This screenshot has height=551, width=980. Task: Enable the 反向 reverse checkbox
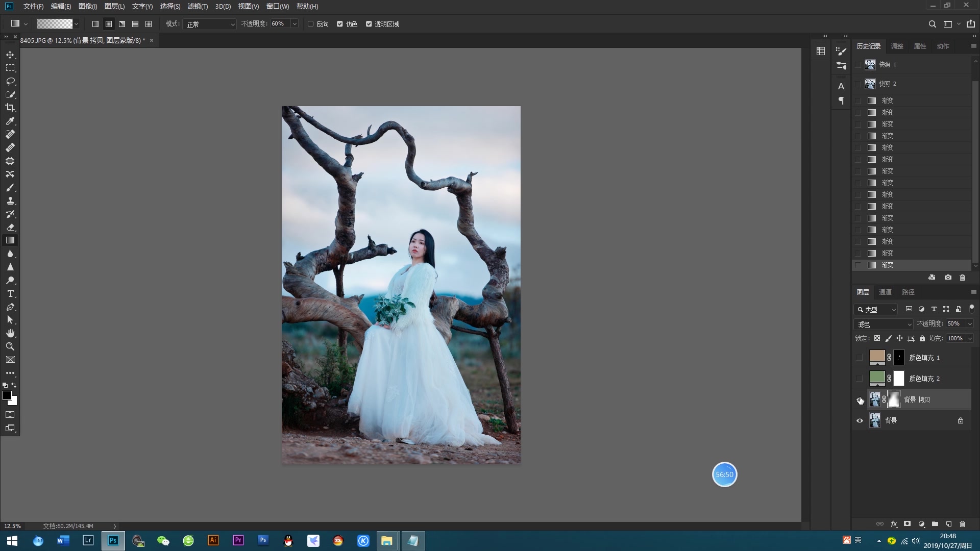(311, 24)
